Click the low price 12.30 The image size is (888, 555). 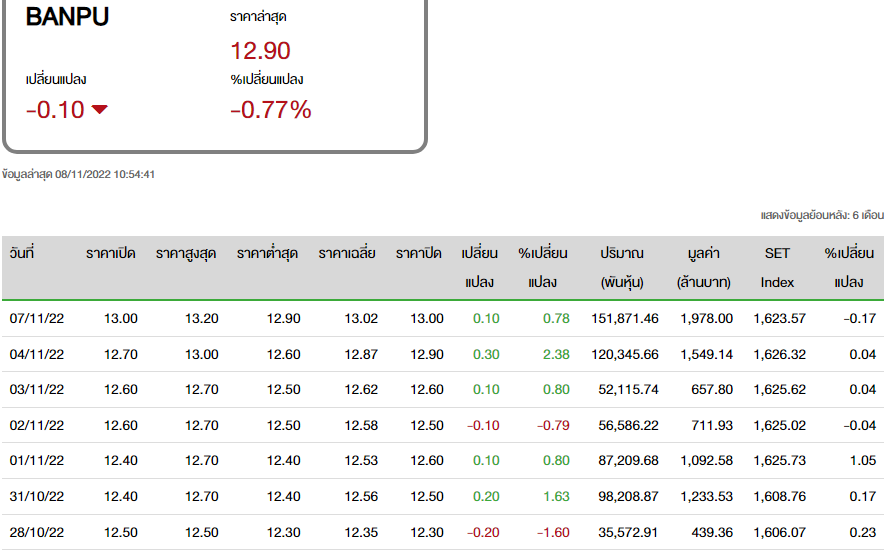pos(283,532)
